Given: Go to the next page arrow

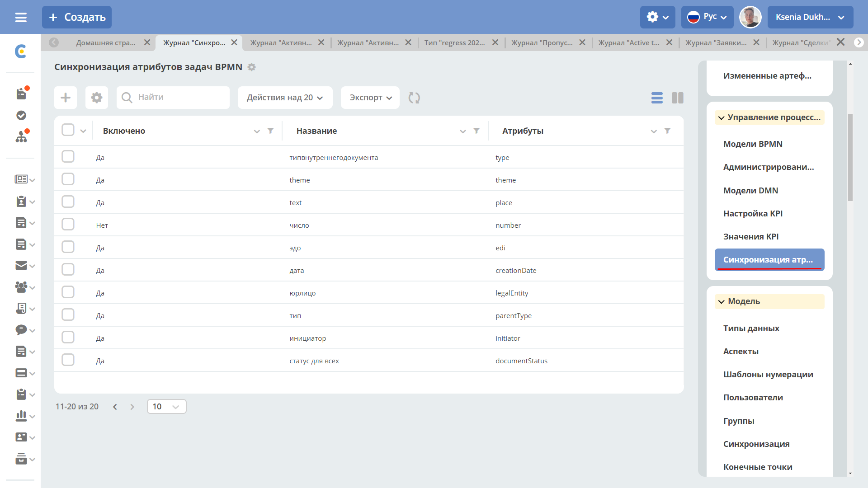Looking at the screenshot, I should click(x=132, y=407).
